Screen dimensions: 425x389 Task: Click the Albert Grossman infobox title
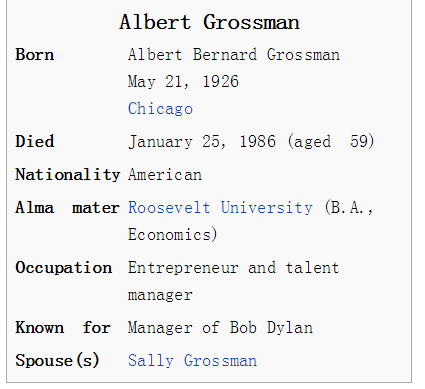click(209, 22)
